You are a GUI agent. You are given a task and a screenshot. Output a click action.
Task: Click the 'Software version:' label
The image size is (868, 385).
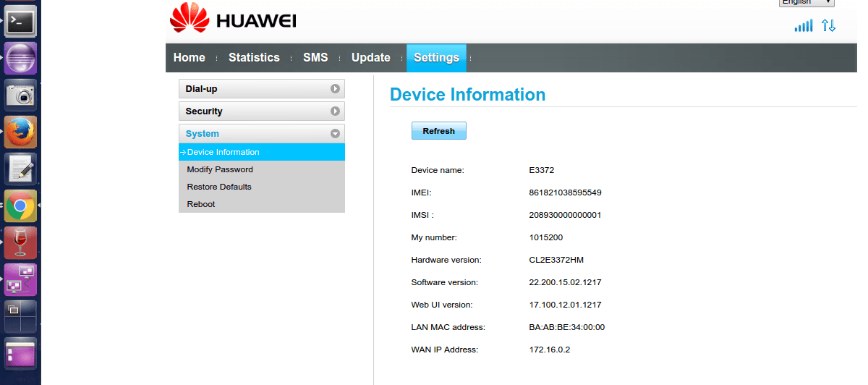click(445, 282)
